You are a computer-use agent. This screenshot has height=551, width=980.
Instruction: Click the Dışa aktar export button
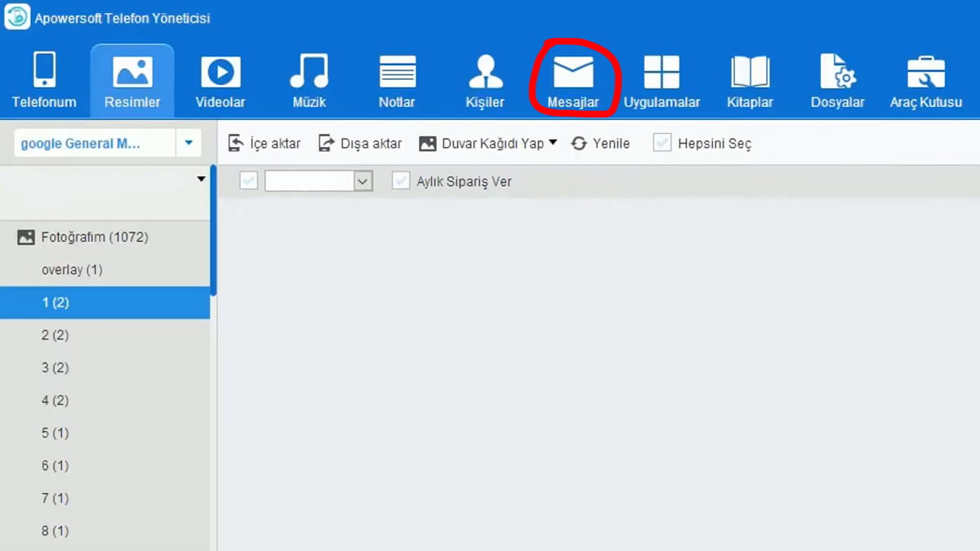(x=360, y=144)
